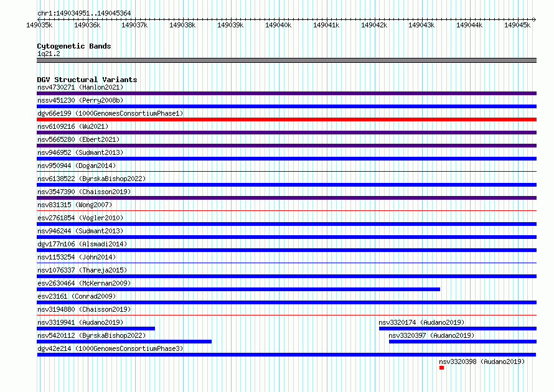Select esv2630464 (McKernan2009) label

[x=84, y=283]
